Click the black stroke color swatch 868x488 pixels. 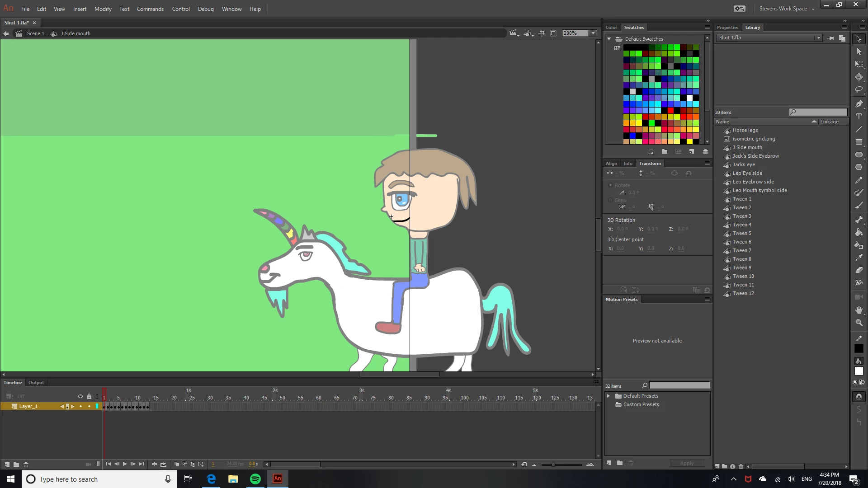859,348
